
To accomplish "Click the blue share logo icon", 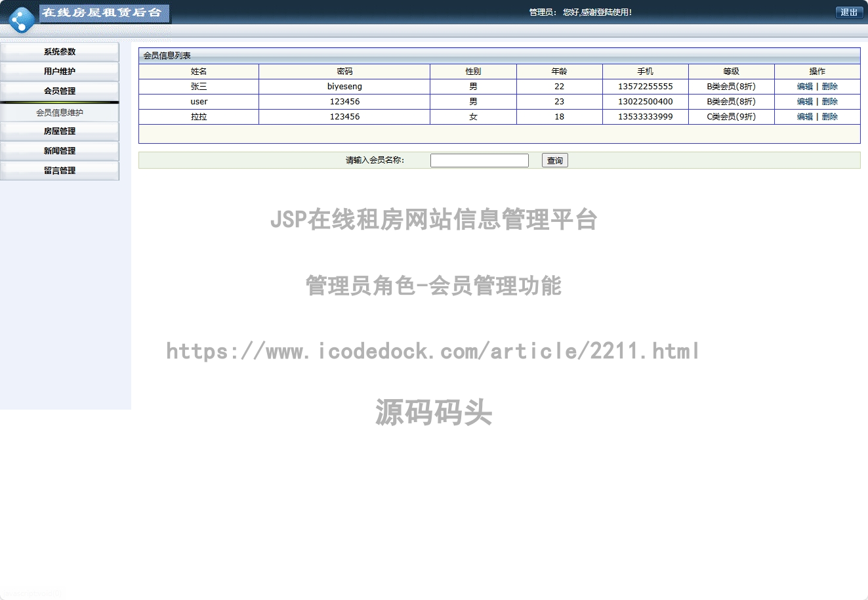I will coord(22,20).
